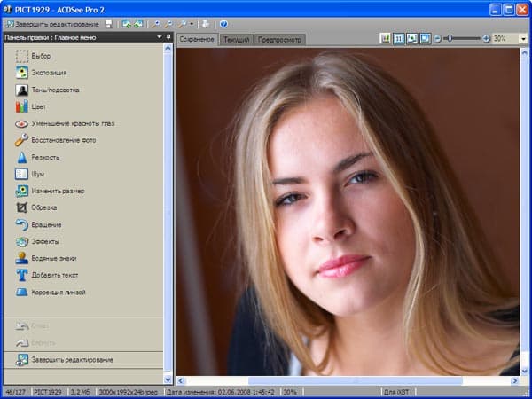Click the 3000x1992x24b jpeg status entry
The image size is (532, 399).
129,392
